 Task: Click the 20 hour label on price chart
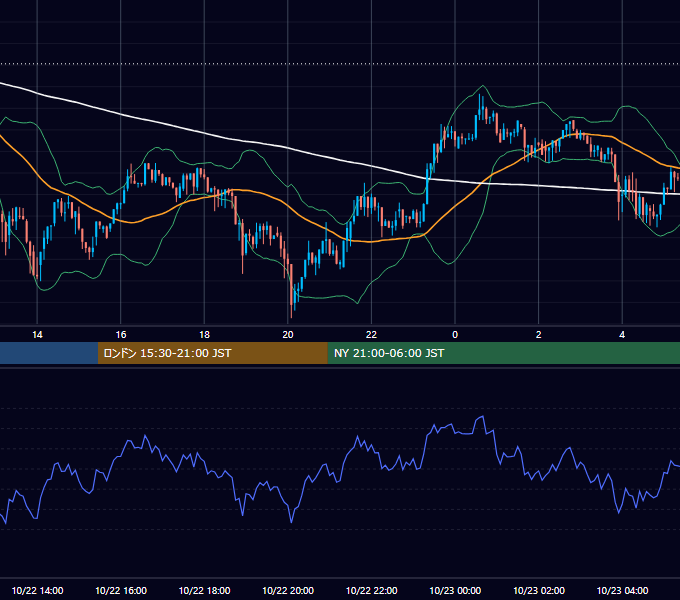(288, 335)
